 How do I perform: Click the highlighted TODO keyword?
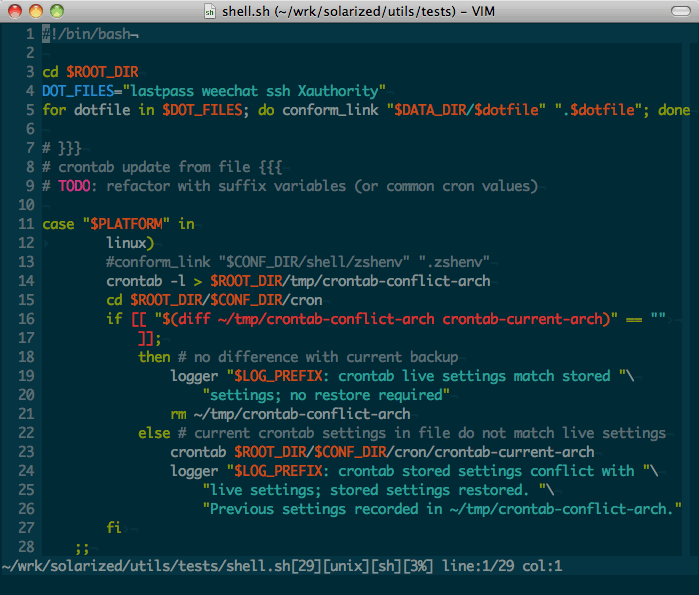(x=74, y=186)
